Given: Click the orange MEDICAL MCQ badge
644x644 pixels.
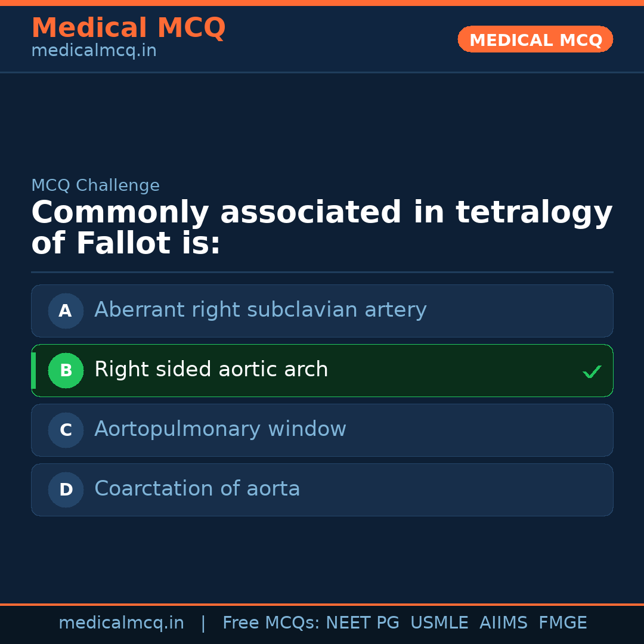Looking at the screenshot, I should (535, 39).
